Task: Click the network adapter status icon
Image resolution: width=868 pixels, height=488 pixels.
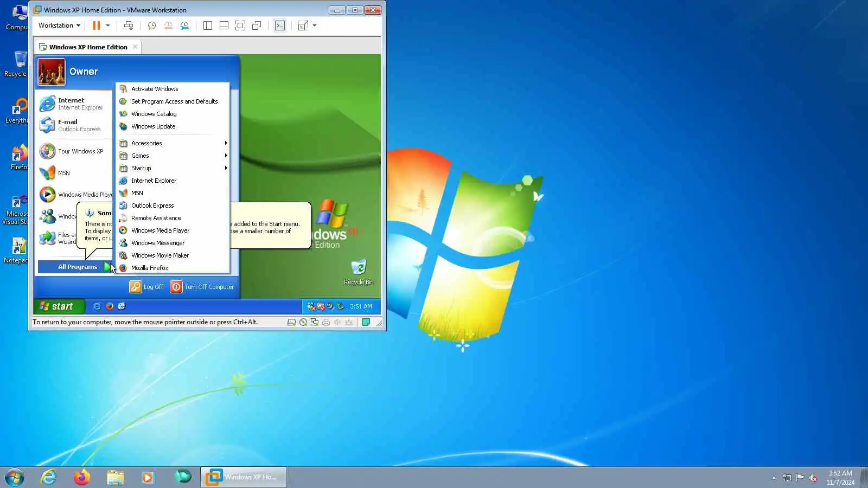Action: point(315,322)
